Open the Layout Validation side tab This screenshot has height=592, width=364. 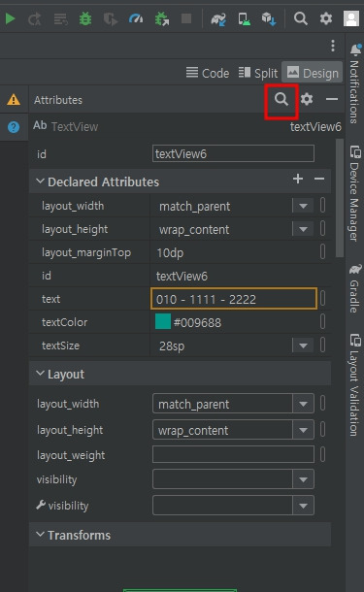[354, 384]
